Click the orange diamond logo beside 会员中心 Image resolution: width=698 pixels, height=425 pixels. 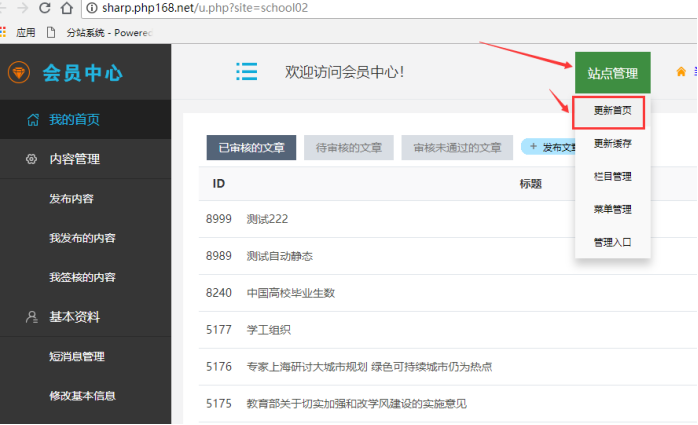[19, 72]
